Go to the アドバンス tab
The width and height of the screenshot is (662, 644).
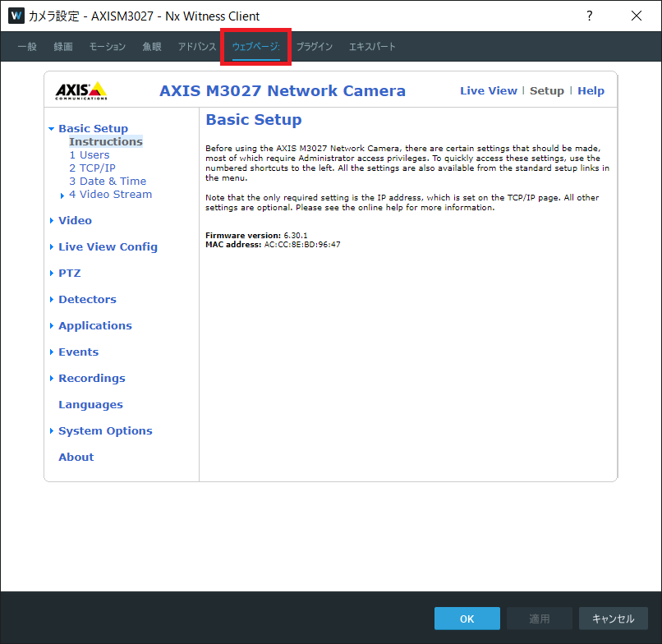197,47
